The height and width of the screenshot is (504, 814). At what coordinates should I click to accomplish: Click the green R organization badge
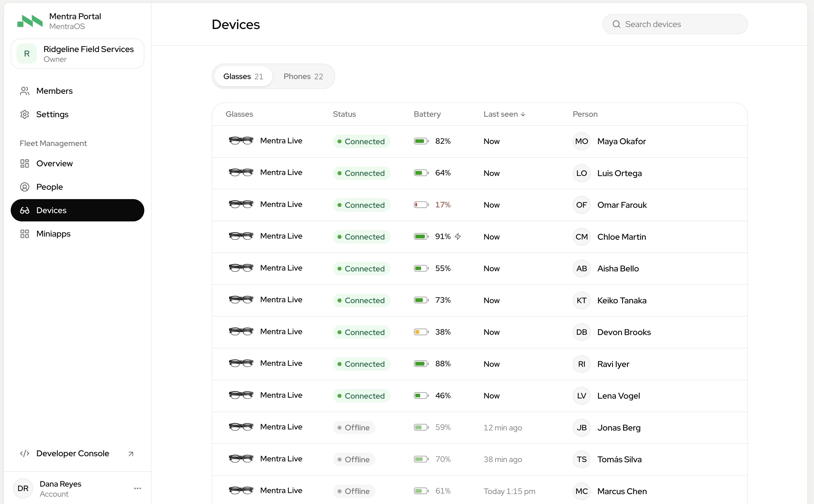click(x=27, y=54)
